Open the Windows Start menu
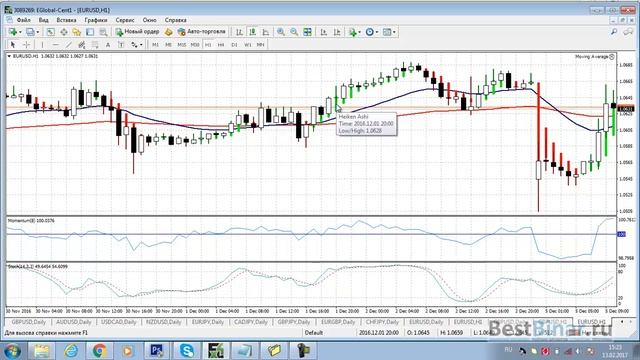The width and height of the screenshot is (640, 360). tap(12, 351)
